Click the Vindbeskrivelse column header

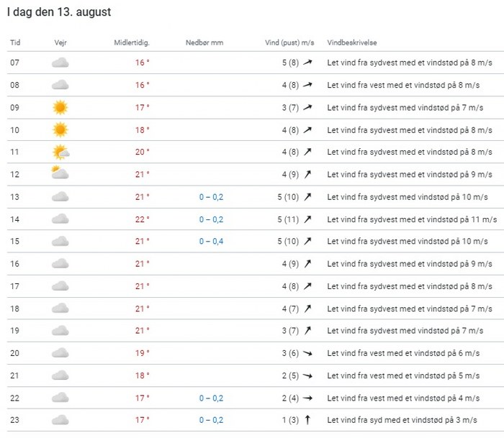(x=353, y=42)
